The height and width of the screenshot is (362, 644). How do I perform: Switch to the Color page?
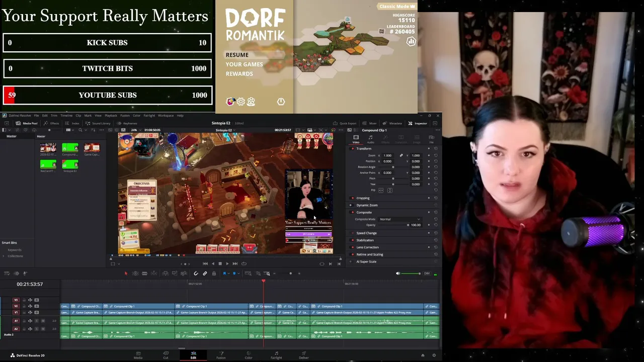[249, 355]
